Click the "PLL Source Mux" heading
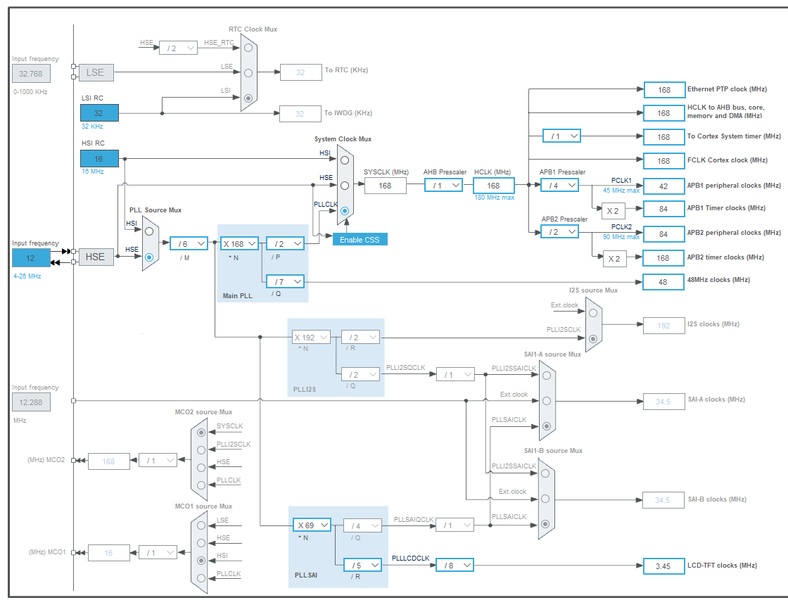Screen dimensions: 788x602 point(155,210)
